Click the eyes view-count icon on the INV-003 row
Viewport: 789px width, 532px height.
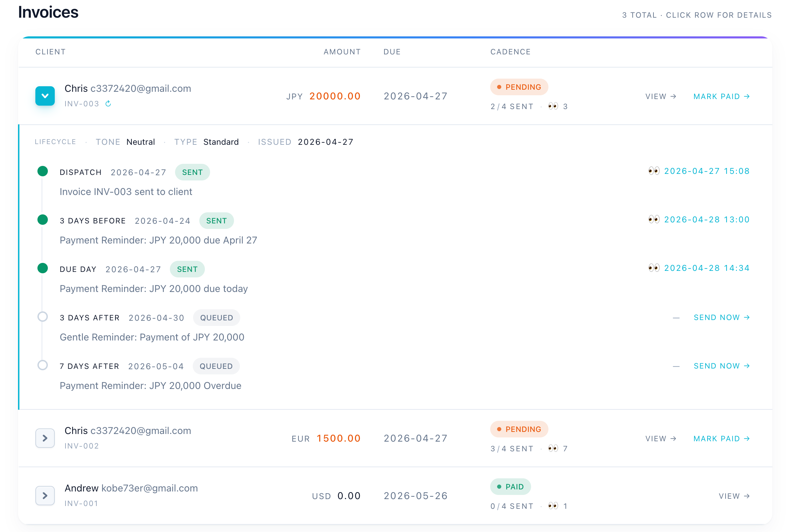coord(553,106)
